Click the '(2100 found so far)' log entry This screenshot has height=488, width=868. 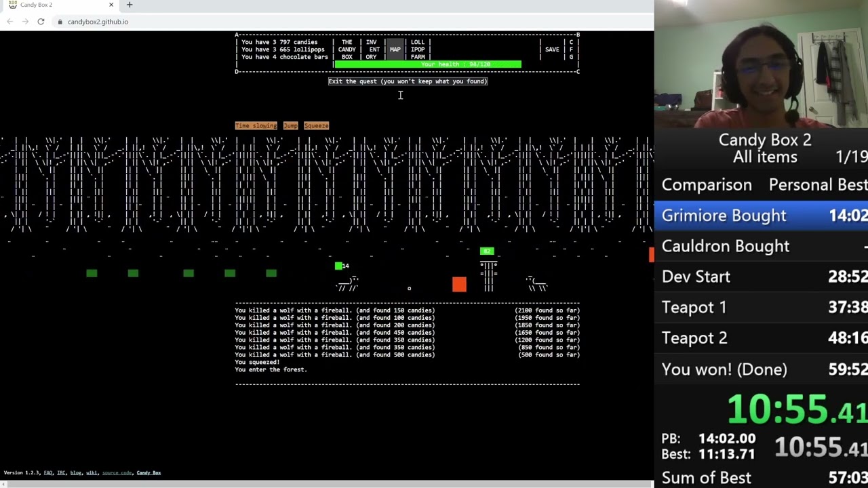click(x=547, y=310)
